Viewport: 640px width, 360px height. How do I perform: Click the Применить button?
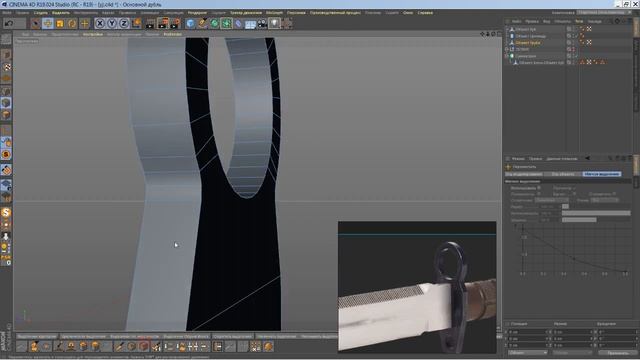coord(618,353)
